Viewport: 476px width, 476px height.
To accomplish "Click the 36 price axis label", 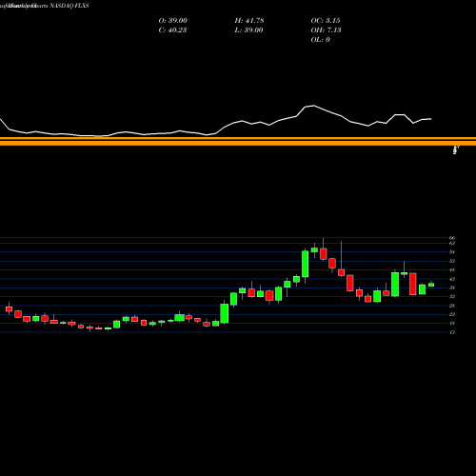I will 452,288.
